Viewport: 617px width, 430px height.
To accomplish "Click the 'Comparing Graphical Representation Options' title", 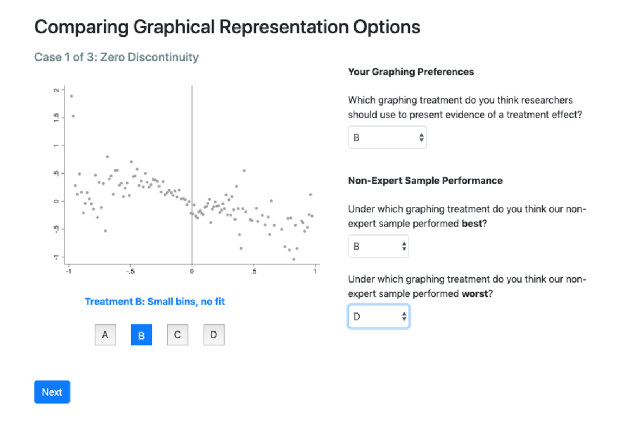I will tap(227, 27).
